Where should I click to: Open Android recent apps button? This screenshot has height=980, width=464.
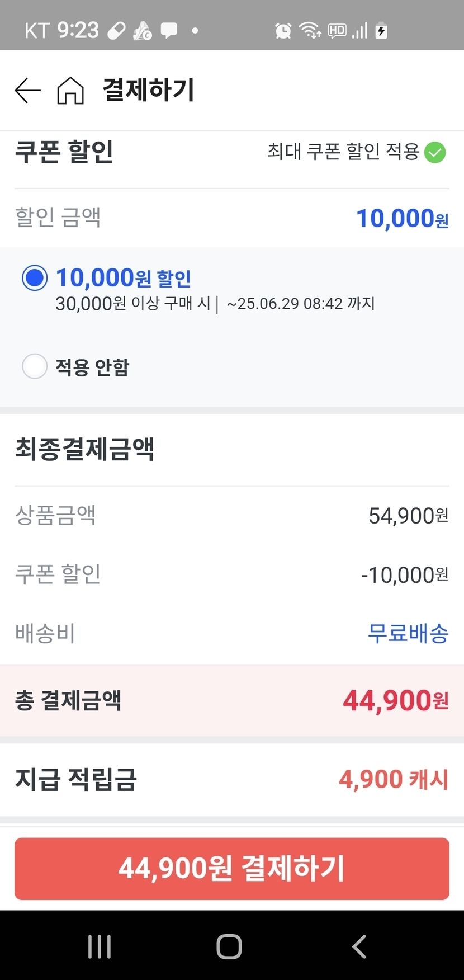[100, 946]
